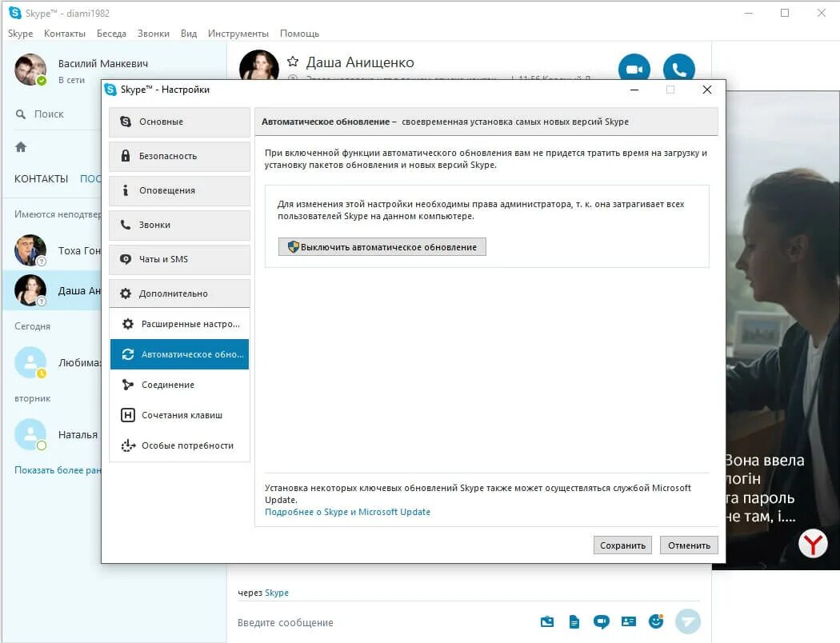This screenshot has height=643, width=840.
Task: Open the send image icon in chat
Action: click(547, 621)
